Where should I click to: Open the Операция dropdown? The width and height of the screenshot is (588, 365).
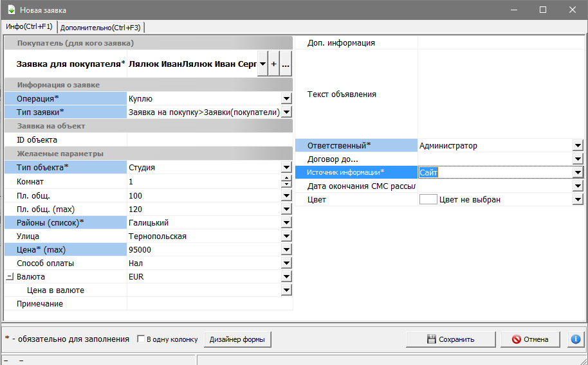(286, 98)
